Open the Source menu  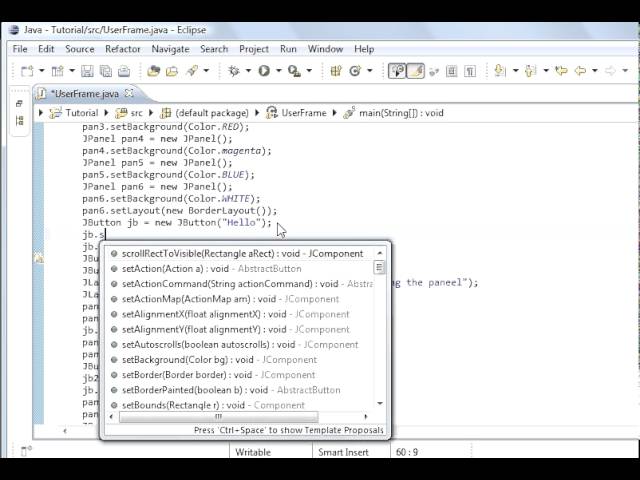(80, 49)
